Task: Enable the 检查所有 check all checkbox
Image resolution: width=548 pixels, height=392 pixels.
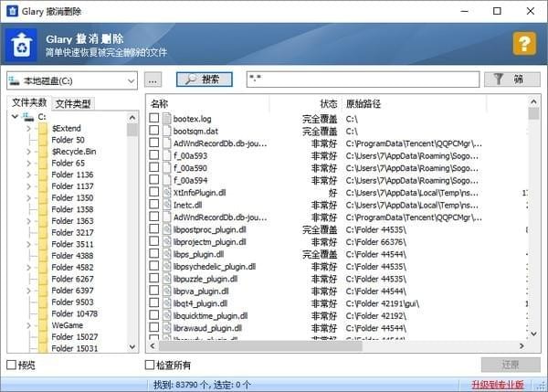Action: pos(150,365)
